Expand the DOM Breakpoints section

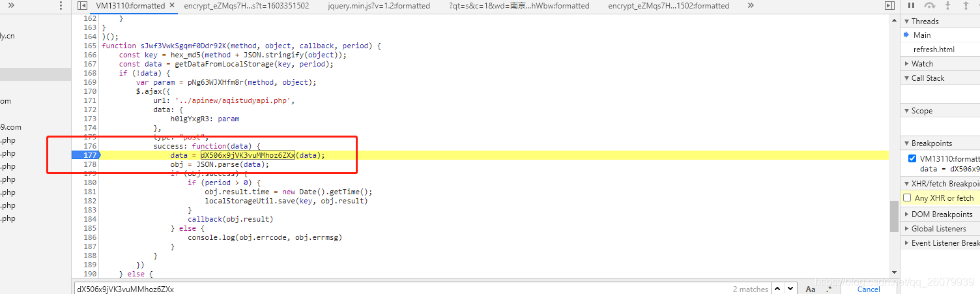940,214
